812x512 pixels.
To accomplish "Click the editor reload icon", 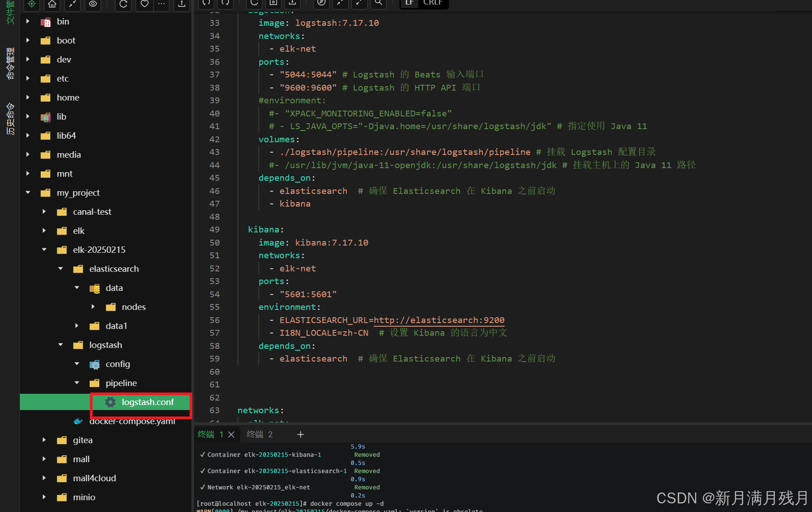I will coord(254,3).
